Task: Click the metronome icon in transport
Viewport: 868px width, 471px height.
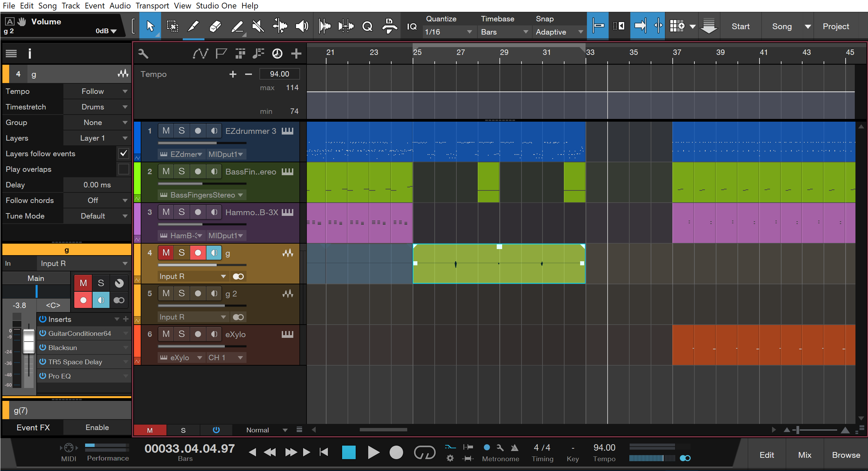Action: (x=514, y=448)
